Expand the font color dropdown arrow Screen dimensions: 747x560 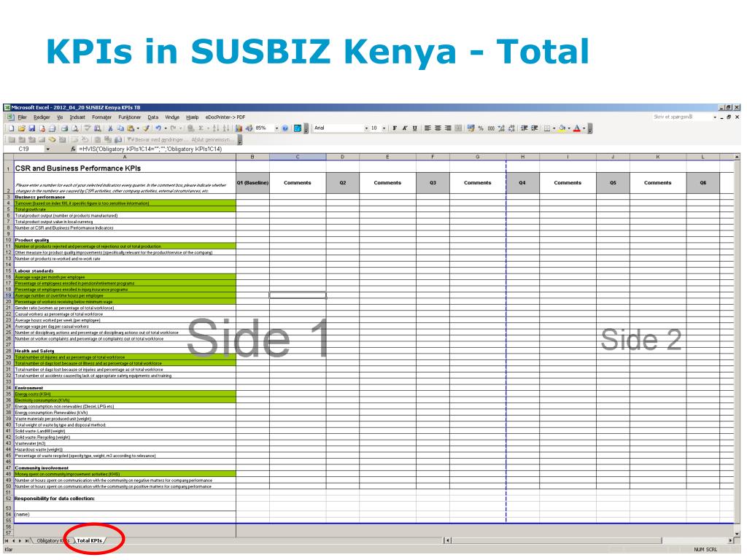[584, 128]
